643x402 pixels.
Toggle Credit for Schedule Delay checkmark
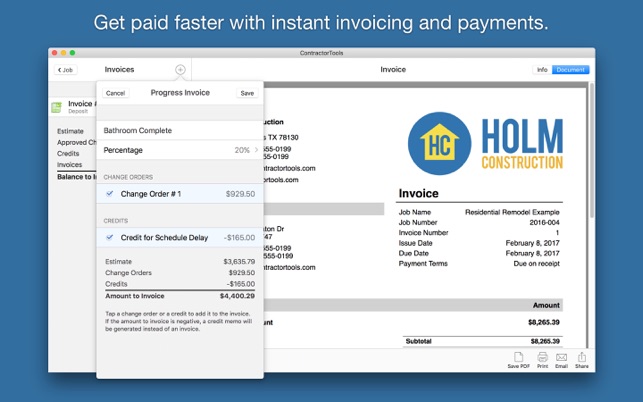[x=109, y=237]
